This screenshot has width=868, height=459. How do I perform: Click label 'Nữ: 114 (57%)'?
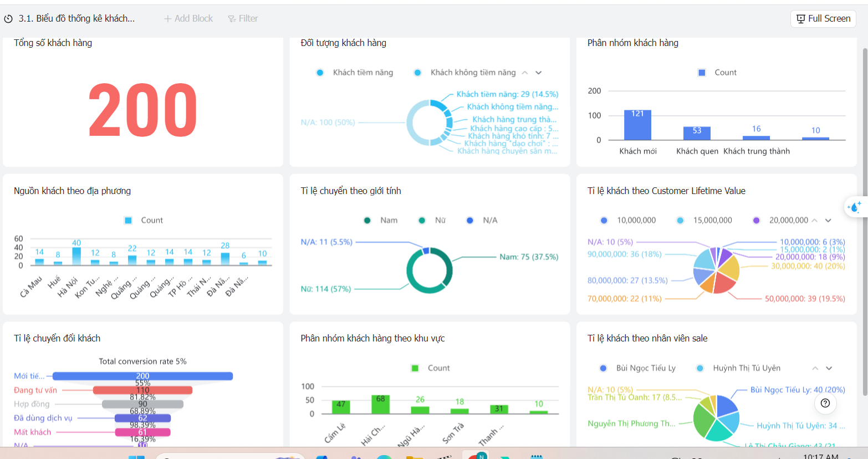326,289
